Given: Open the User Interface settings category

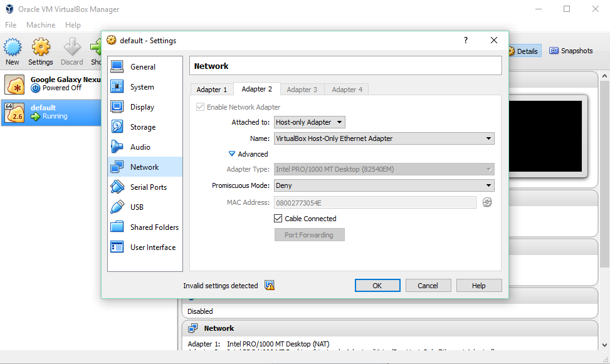Looking at the screenshot, I should pyautogui.click(x=145, y=247).
